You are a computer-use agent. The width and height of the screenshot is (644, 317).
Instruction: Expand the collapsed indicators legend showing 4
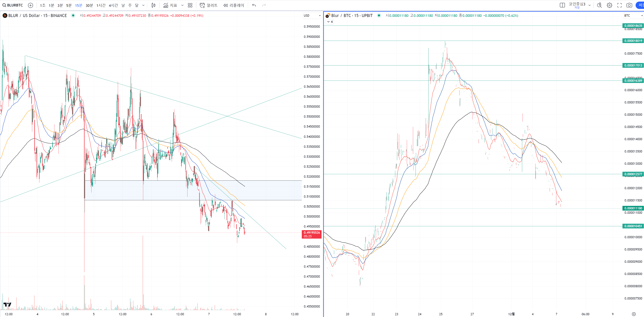(330, 22)
